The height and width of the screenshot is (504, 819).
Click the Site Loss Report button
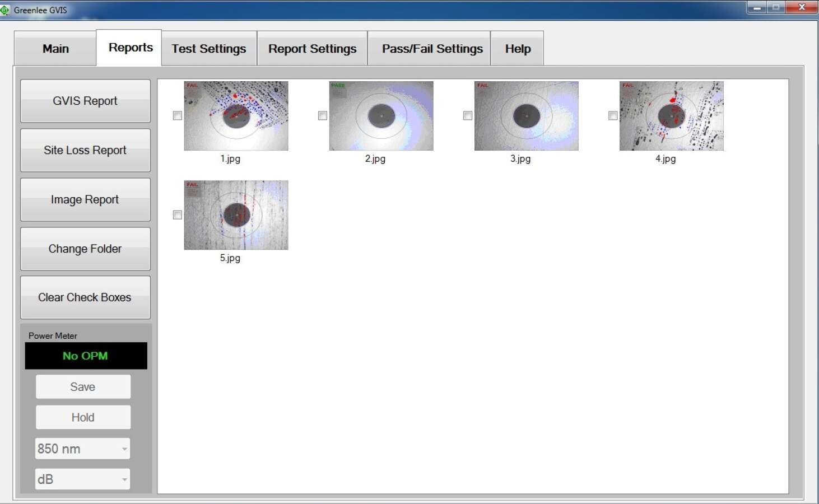coord(85,150)
